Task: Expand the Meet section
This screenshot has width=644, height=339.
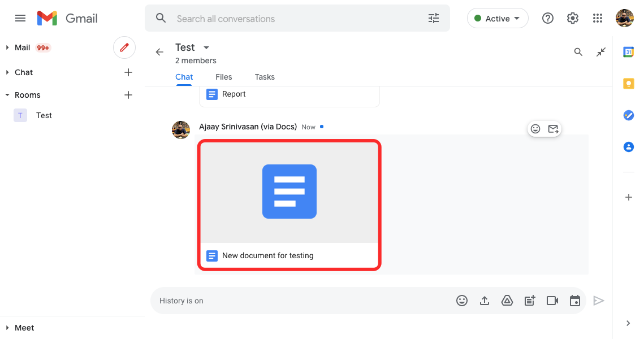Action: 7,328
